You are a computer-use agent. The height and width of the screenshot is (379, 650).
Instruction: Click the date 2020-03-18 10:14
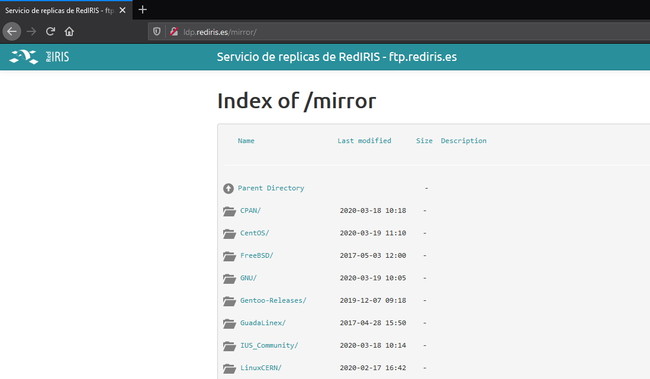[373, 345]
